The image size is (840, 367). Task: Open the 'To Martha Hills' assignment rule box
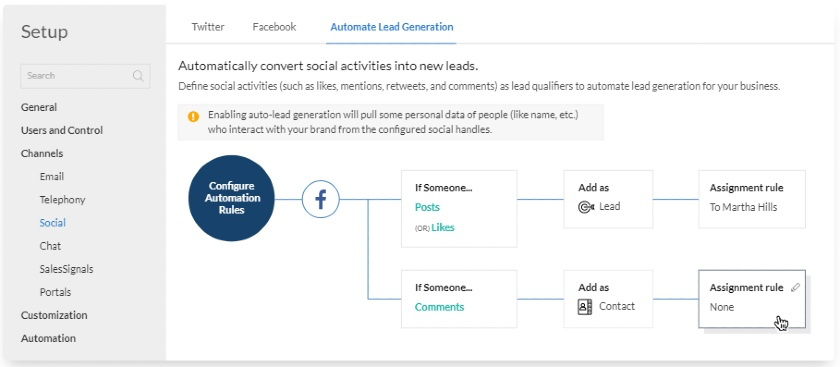point(752,199)
